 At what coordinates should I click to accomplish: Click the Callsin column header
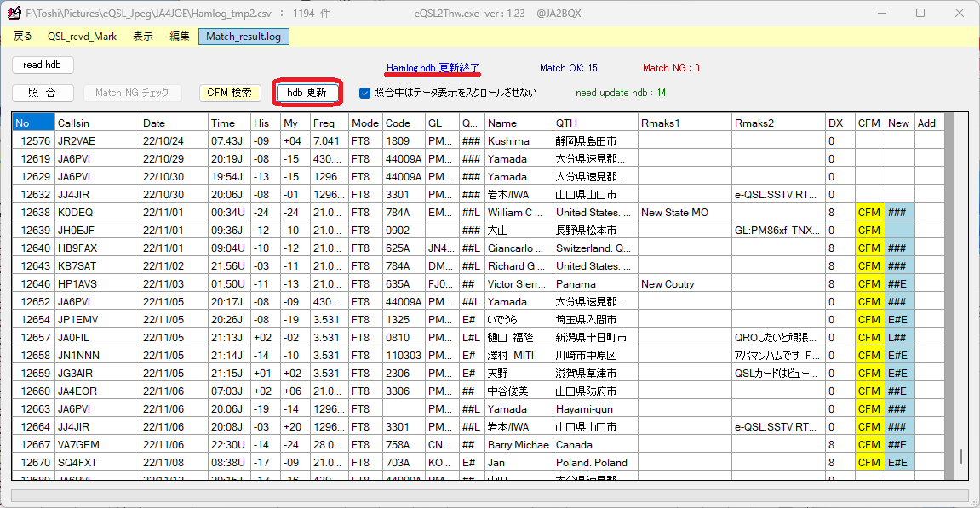click(x=97, y=123)
